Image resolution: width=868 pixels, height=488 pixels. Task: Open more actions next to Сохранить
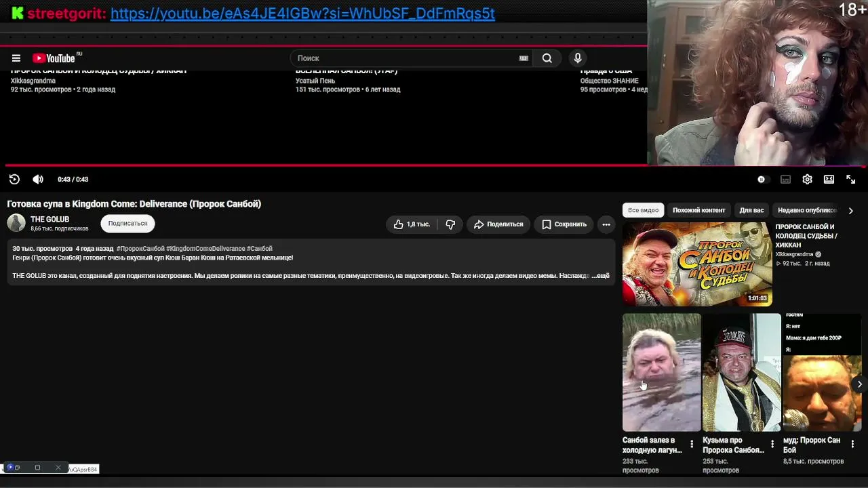coord(606,224)
